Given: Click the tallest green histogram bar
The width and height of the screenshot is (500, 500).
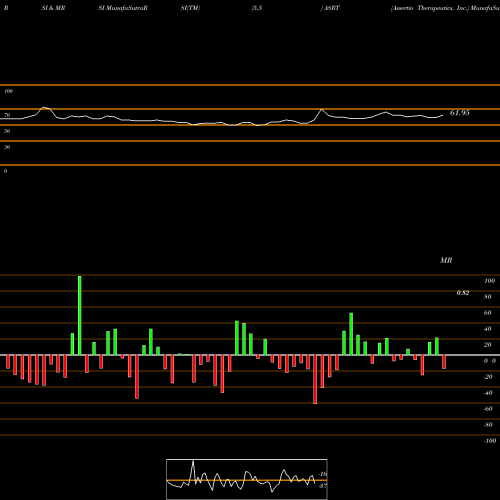Looking at the screenshot, I should coord(79,315).
